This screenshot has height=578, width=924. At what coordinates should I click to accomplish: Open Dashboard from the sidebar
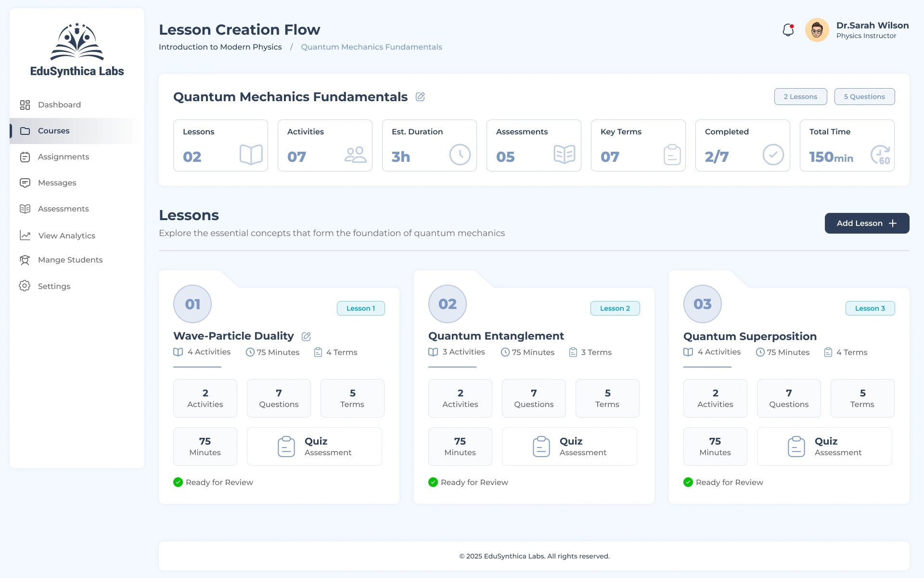click(x=59, y=105)
